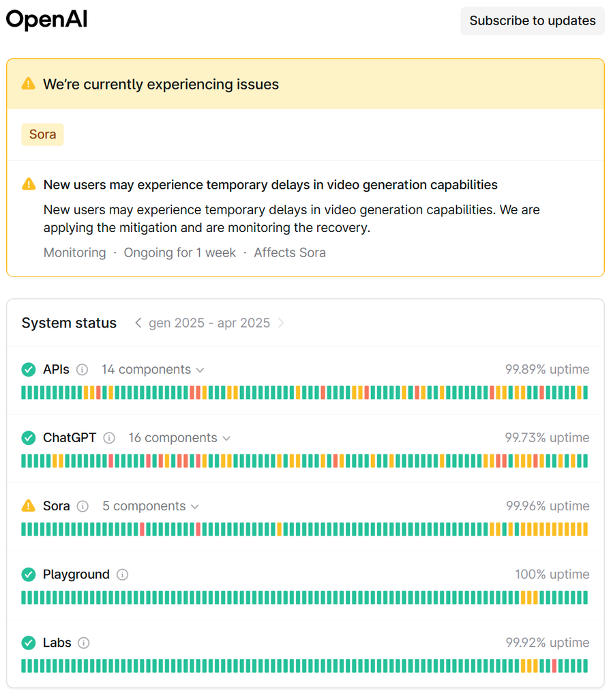Click the Subscribe to updates button
The width and height of the screenshot is (611, 700).
[x=532, y=20]
